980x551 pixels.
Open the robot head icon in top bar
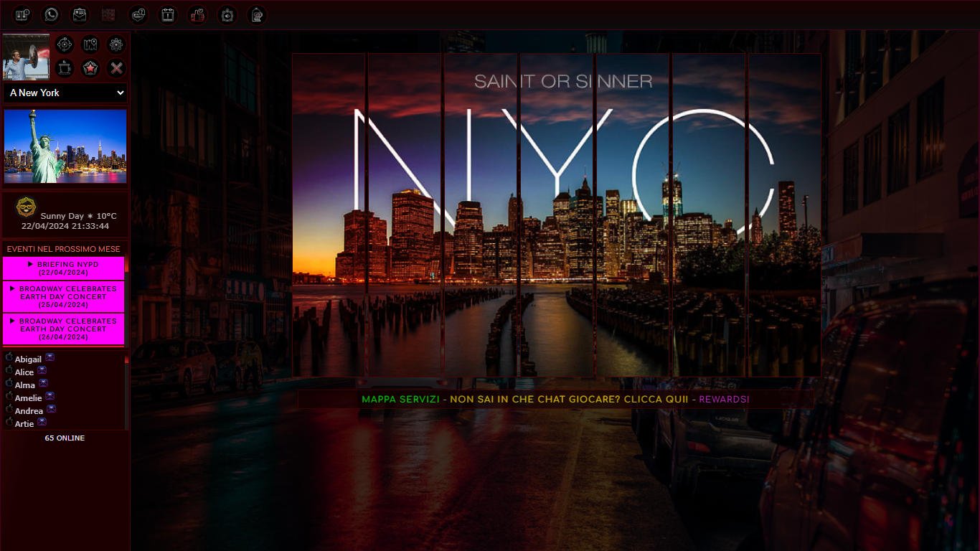pos(257,15)
